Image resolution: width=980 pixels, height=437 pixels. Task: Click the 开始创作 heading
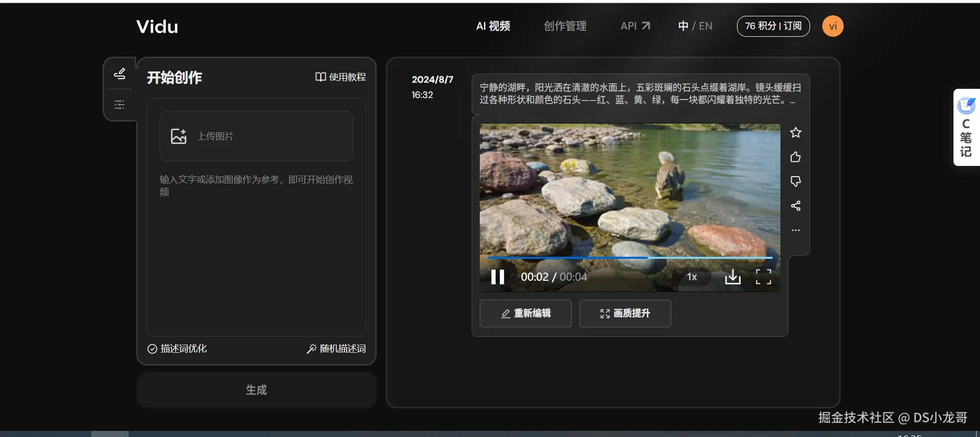[x=175, y=78]
